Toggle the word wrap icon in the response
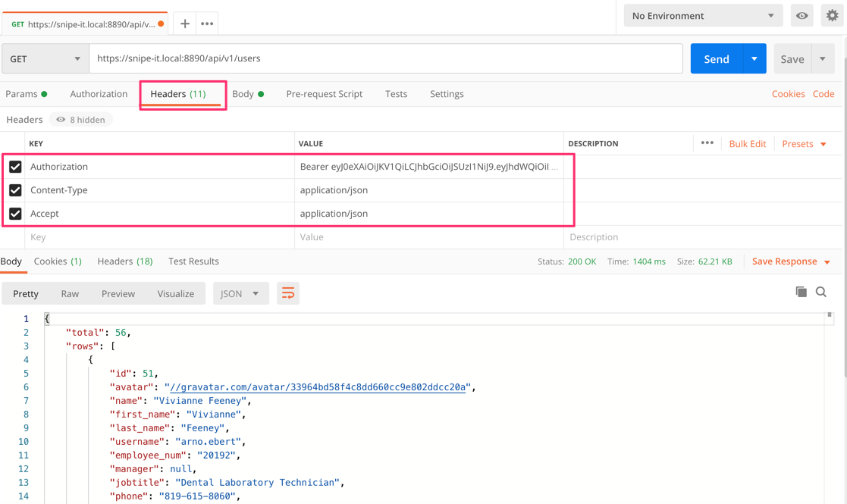 pos(288,293)
